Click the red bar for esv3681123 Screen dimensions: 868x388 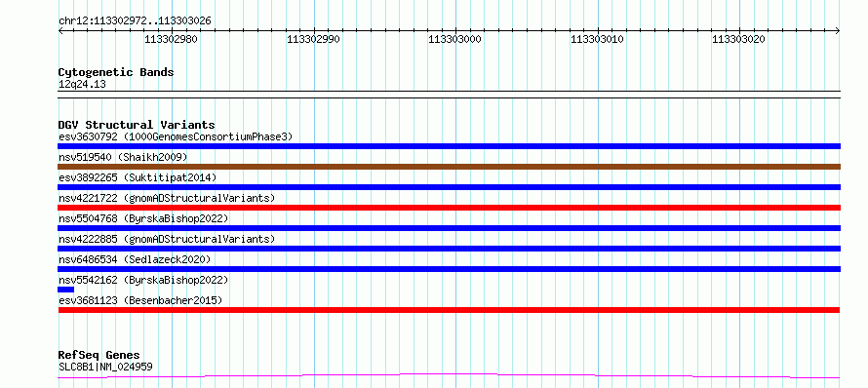[x=449, y=310]
